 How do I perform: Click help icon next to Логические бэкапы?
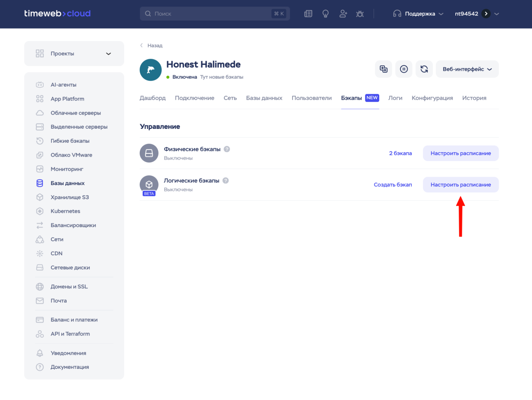click(226, 181)
